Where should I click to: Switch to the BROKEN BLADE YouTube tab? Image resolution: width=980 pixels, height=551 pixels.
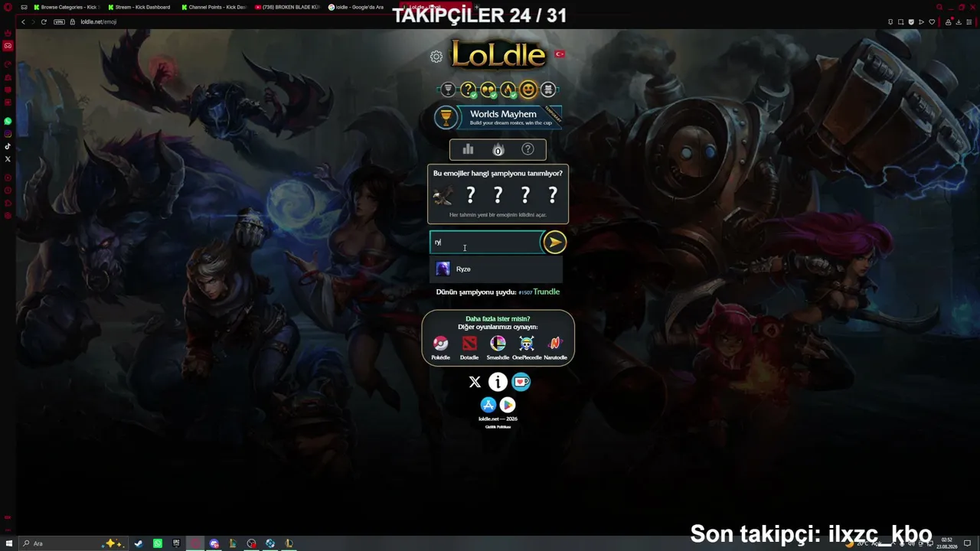point(289,7)
